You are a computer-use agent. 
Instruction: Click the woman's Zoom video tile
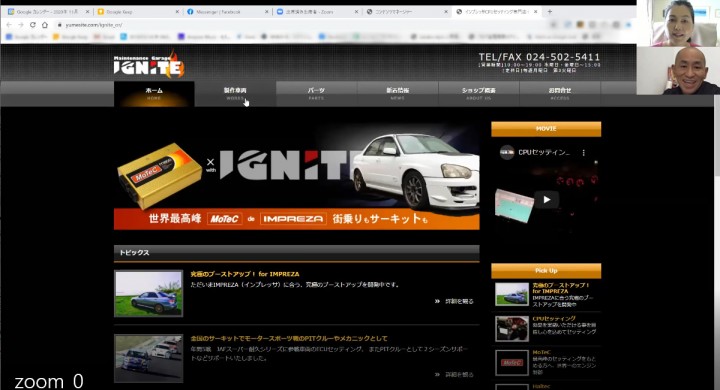click(x=678, y=23)
